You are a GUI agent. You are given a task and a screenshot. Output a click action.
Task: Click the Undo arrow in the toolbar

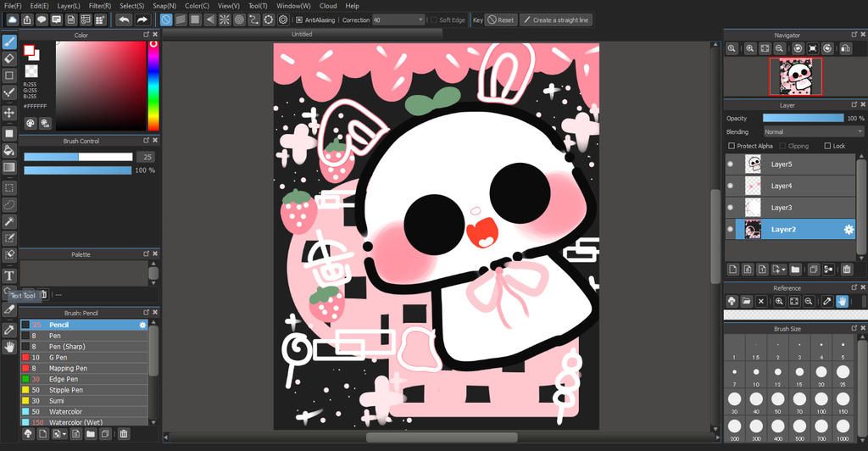[x=125, y=19]
